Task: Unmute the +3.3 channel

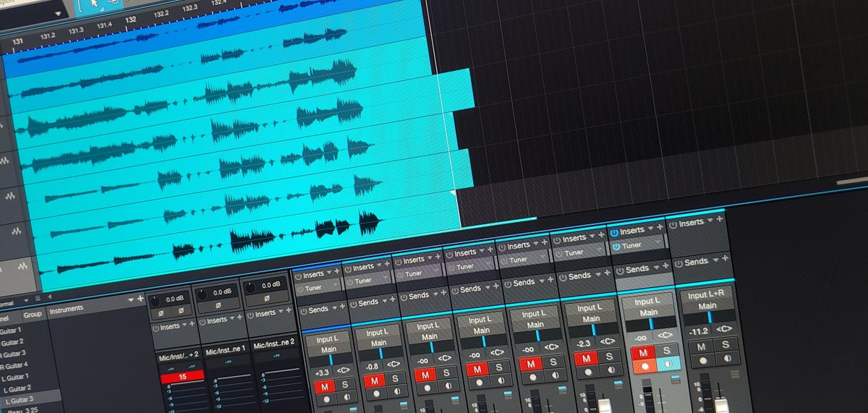Action: 324,387
